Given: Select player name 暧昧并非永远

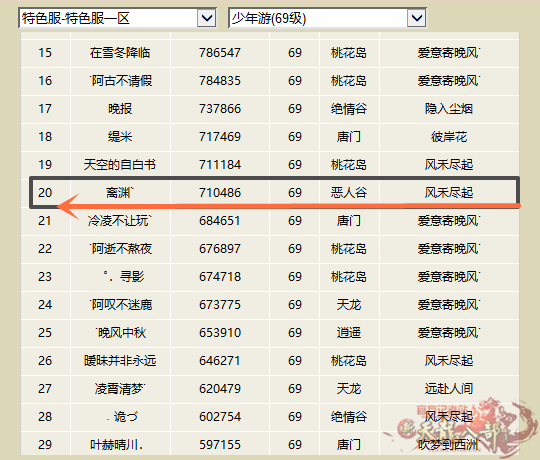Looking at the screenshot, I should pos(120,360).
